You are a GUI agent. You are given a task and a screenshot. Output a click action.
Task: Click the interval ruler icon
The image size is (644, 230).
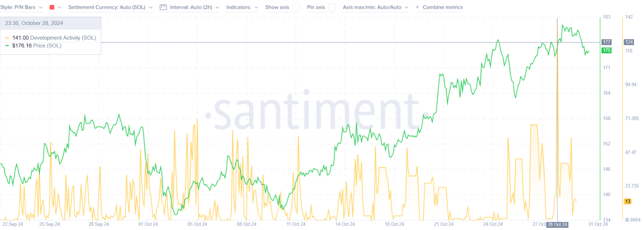(163, 7)
